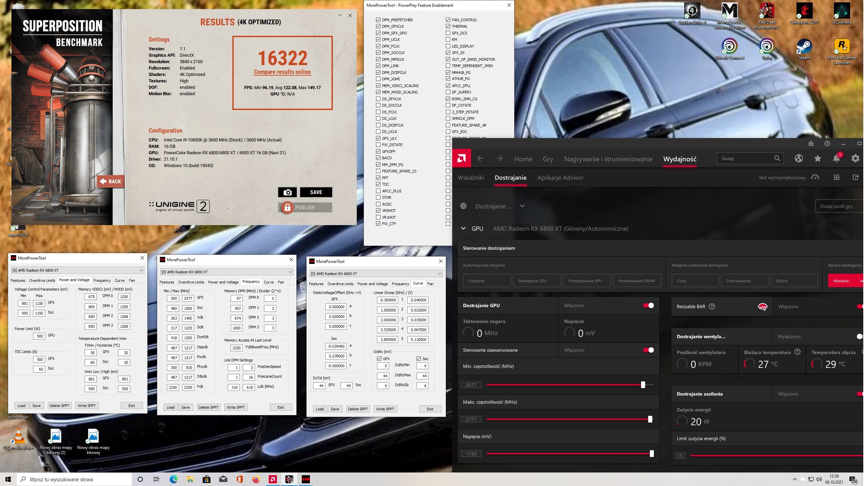The height and width of the screenshot is (486, 868).
Task: Collapse the GPU section chevron
Action: point(463,228)
